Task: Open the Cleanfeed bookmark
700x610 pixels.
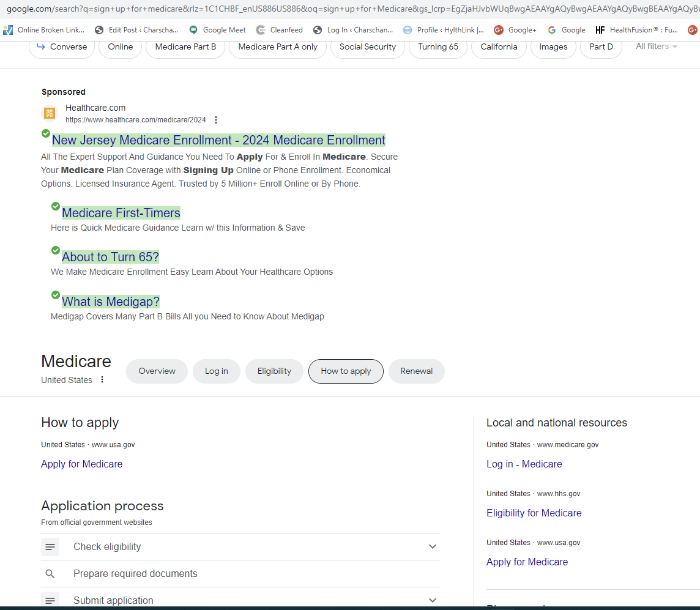Action: click(x=279, y=30)
